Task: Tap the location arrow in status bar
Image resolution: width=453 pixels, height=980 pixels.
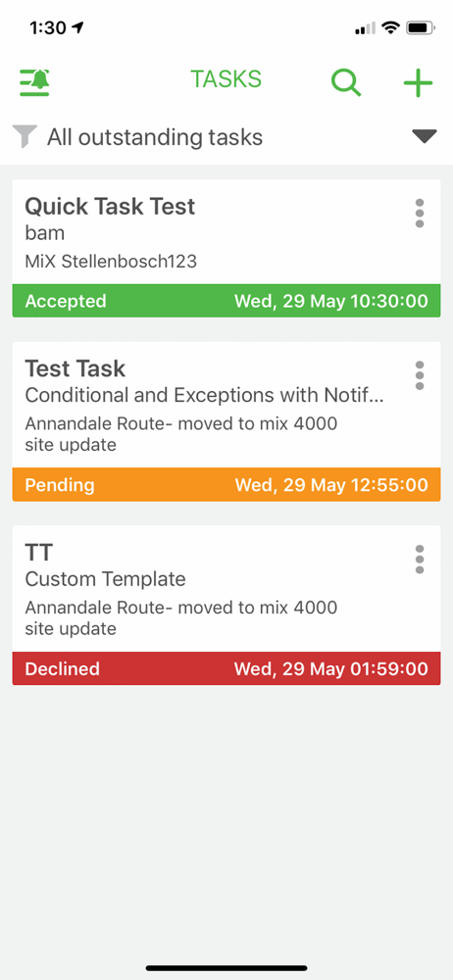Action: (x=78, y=27)
